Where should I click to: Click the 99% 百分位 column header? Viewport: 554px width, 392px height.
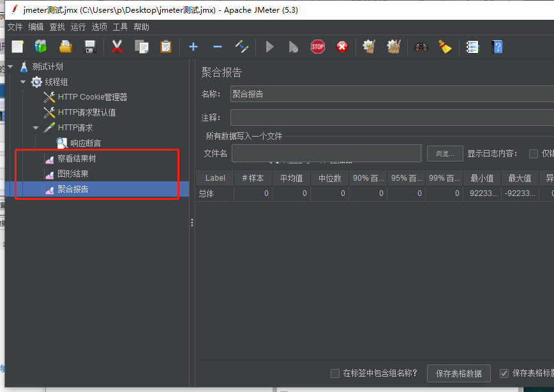tap(444, 178)
